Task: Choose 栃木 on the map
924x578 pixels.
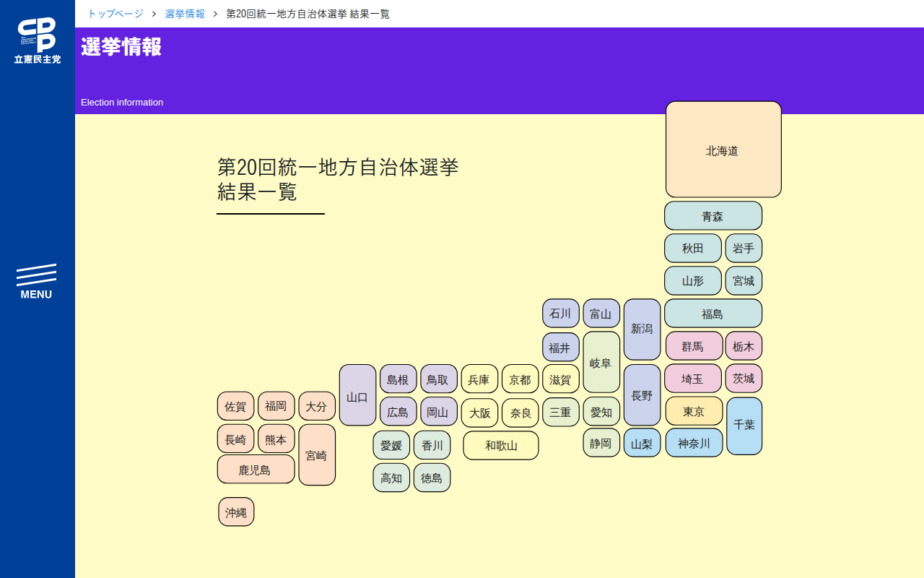Action: (x=744, y=346)
